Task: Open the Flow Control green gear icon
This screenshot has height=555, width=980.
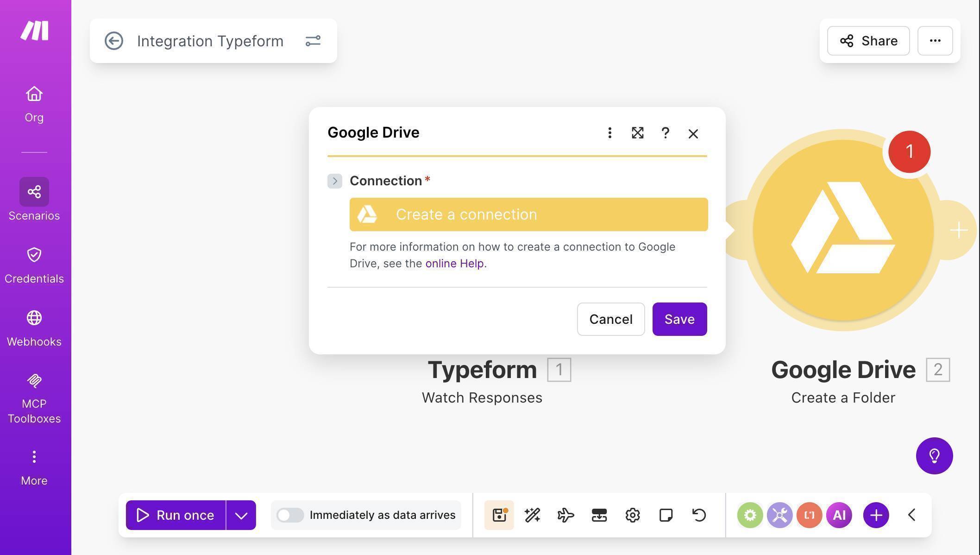Action: tap(750, 515)
